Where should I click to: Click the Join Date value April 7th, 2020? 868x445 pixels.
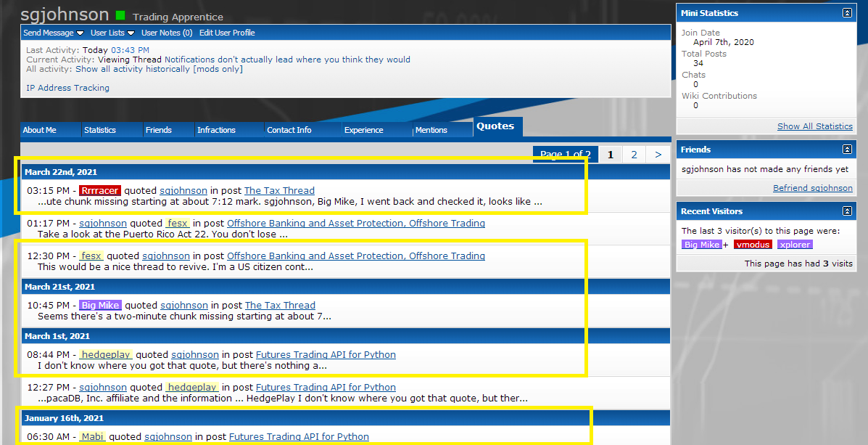point(724,42)
